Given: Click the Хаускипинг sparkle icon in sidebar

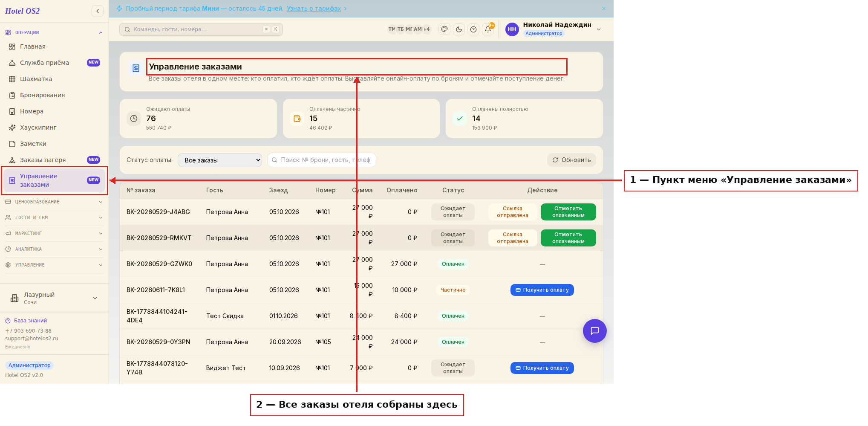Looking at the screenshot, I should tap(12, 128).
